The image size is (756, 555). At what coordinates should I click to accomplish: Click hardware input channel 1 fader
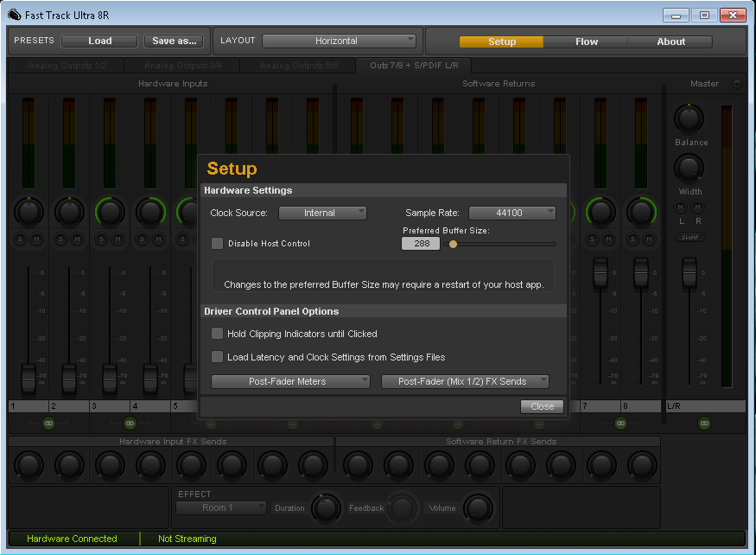coord(29,380)
